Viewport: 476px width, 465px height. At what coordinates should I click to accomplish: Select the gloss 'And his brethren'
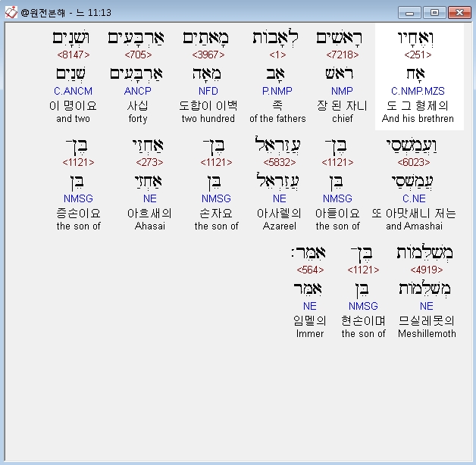pos(418,119)
